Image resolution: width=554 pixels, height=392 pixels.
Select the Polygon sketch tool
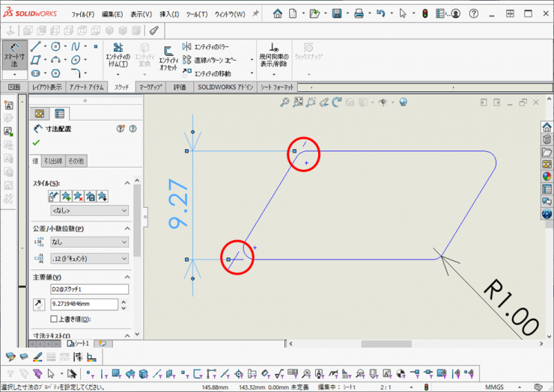pyautogui.click(x=55, y=73)
